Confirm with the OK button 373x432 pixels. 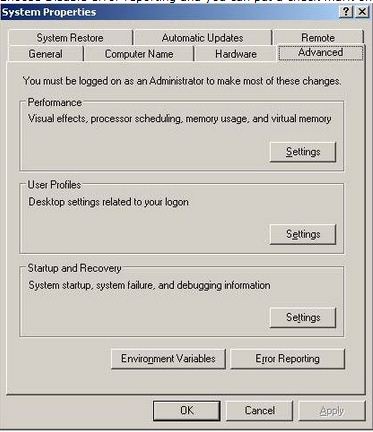(x=187, y=410)
